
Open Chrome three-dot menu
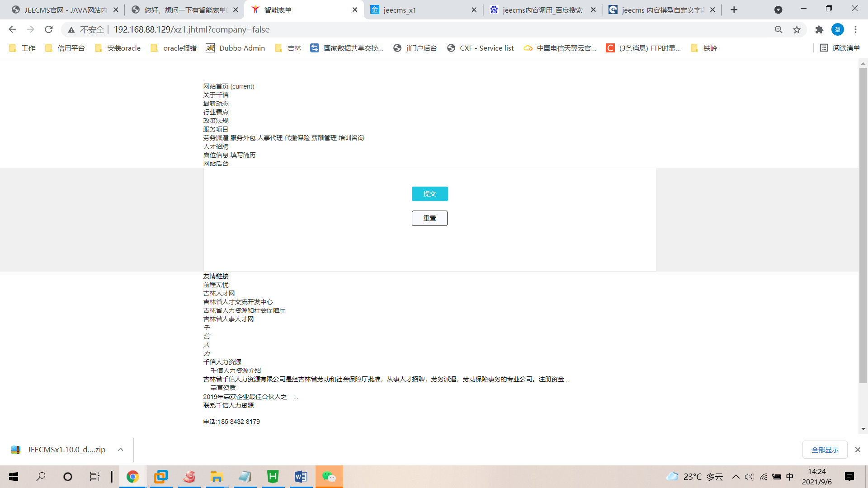[x=855, y=30]
